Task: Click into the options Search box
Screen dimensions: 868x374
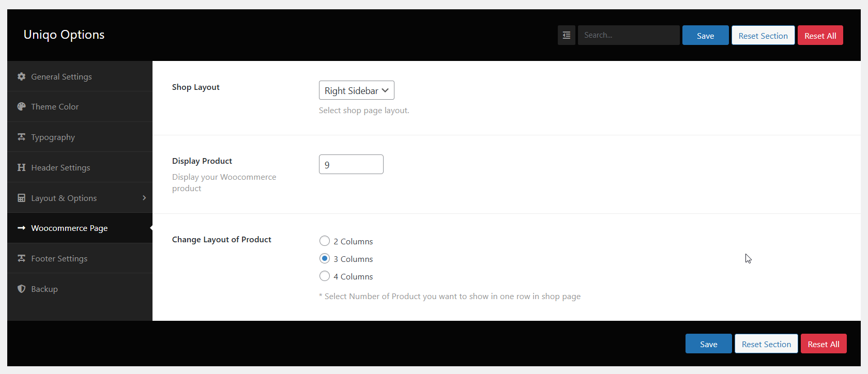Action: (628, 35)
